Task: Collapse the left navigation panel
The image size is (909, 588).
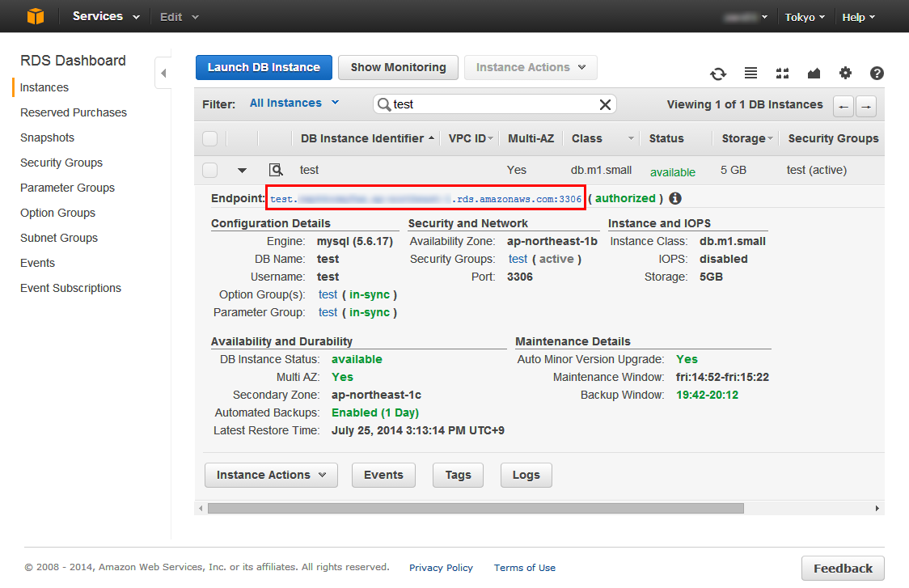Action: tap(163, 73)
